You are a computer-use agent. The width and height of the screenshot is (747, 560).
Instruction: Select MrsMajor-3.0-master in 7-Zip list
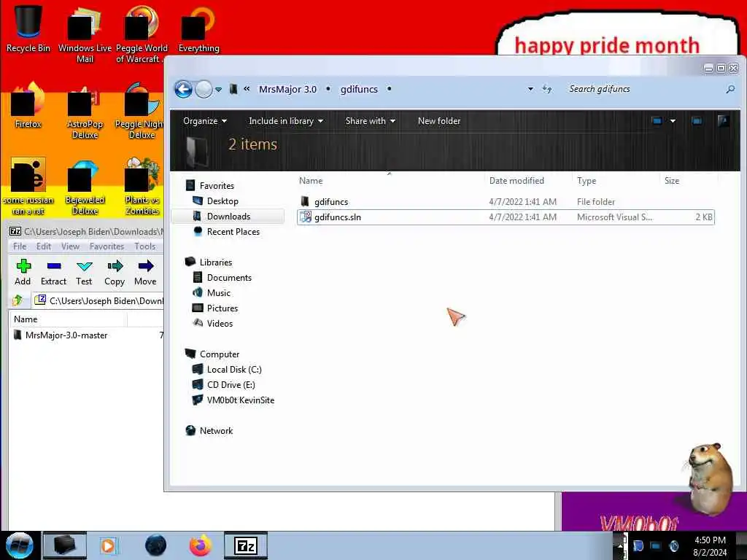click(66, 335)
